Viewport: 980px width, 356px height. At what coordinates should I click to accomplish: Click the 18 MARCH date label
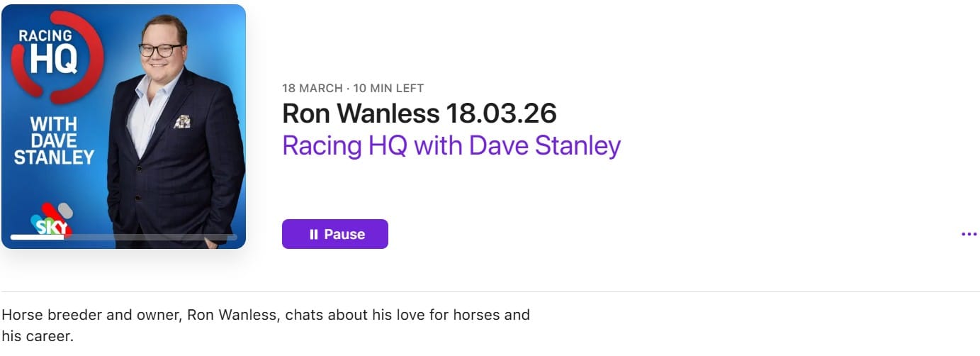tap(312, 89)
